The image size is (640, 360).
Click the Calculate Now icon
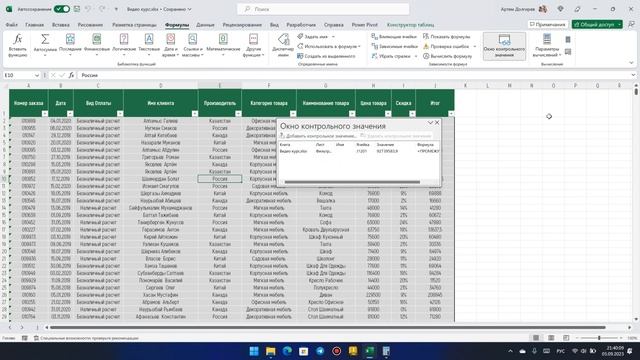(568, 40)
